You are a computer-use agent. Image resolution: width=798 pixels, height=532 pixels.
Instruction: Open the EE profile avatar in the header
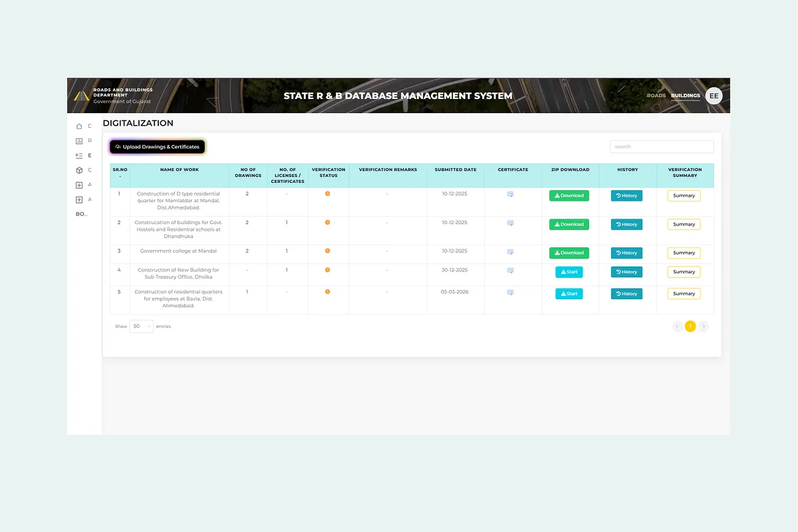(x=714, y=95)
